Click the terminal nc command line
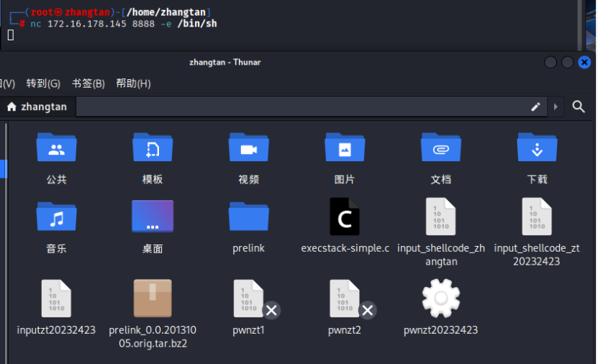598x364 pixels. [124, 24]
